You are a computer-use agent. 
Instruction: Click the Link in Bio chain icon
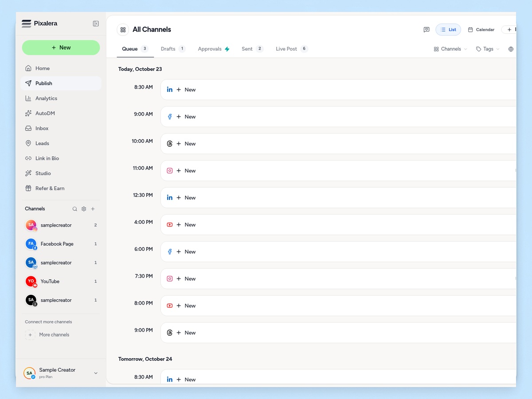click(28, 158)
